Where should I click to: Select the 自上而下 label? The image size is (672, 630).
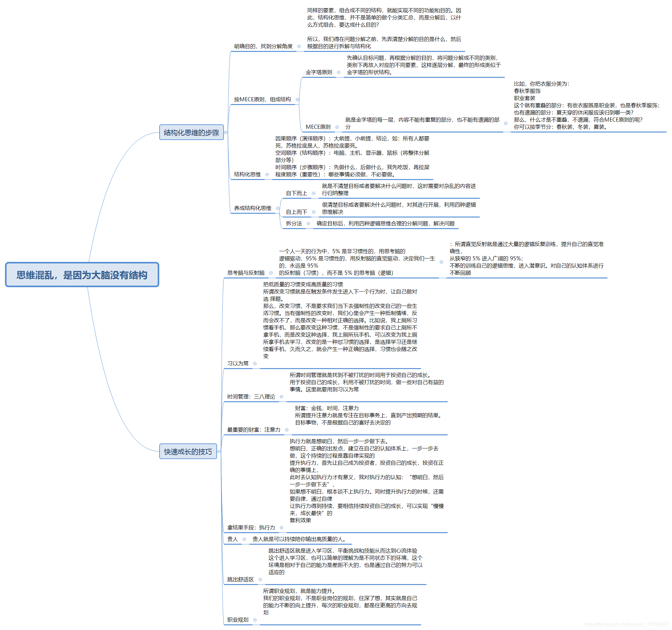(x=296, y=212)
